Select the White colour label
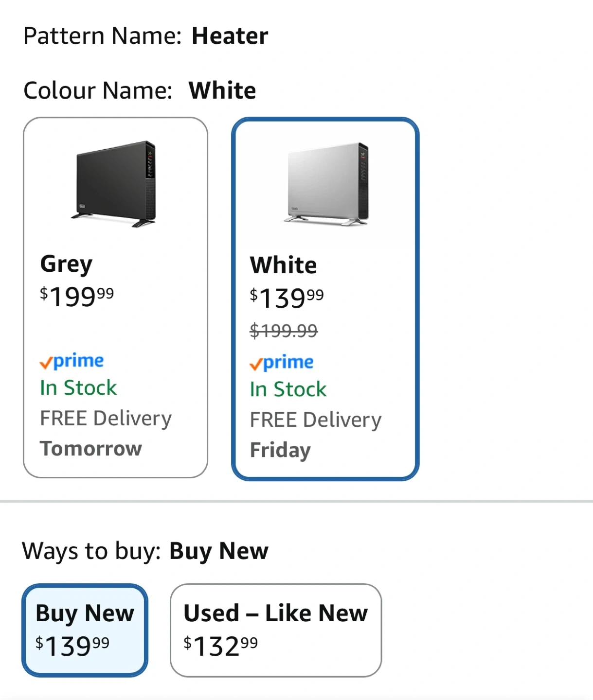Screen dimensions: 593x700 pyautogui.click(x=283, y=265)
